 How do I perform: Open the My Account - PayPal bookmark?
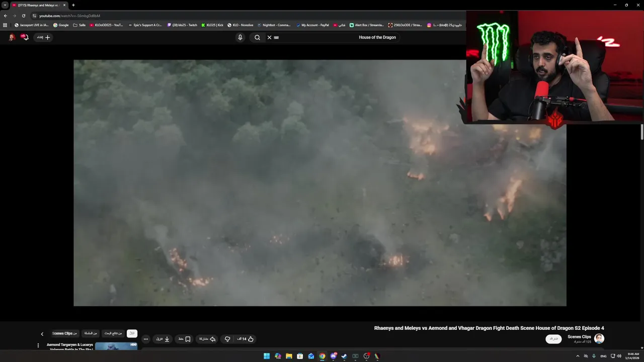[x=313, y=25]
